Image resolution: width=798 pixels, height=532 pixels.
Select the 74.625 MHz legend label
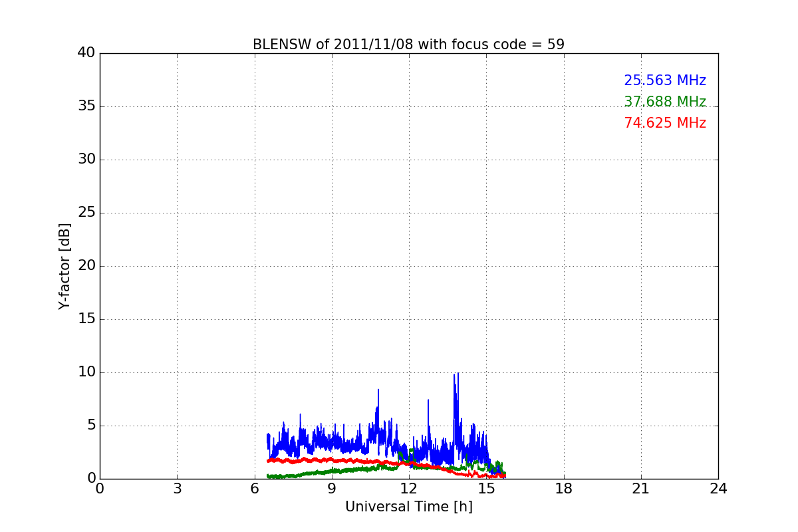tap(665, 123)
